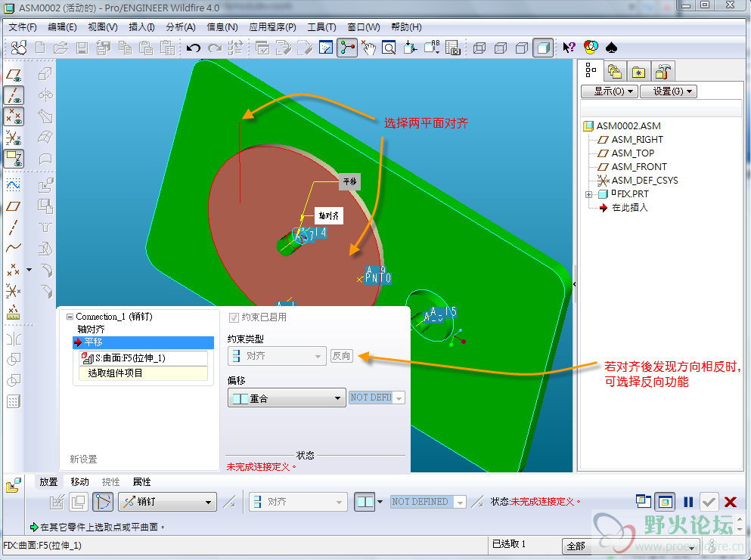Open the 约束类型 对齐 dropdown
This screenshot has height=560, width=751.
pyautogui.click(x=277, y=356)
